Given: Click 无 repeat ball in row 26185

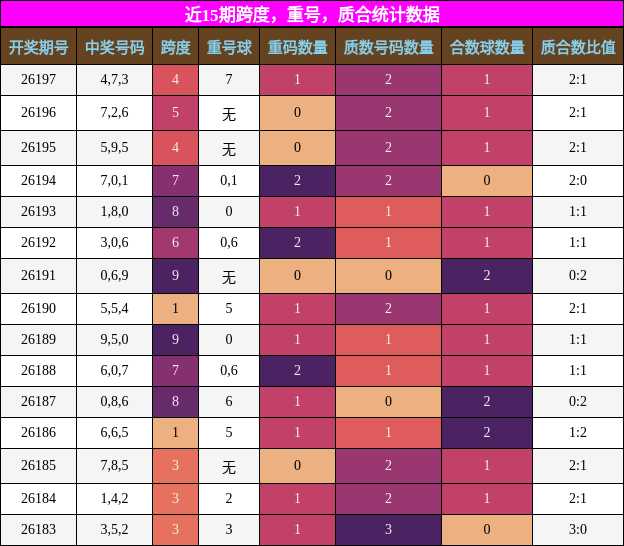Looking at the screenshot, I should point(229,468).
